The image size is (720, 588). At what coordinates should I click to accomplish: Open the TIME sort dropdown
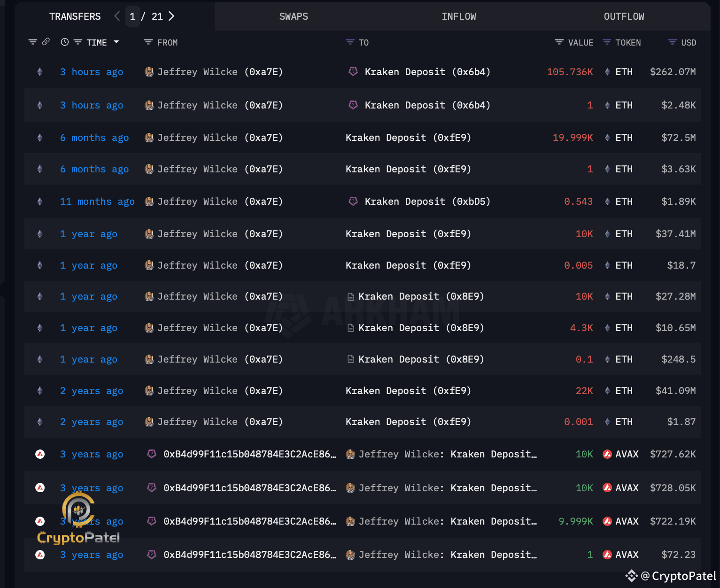click(x=116, y=42)
